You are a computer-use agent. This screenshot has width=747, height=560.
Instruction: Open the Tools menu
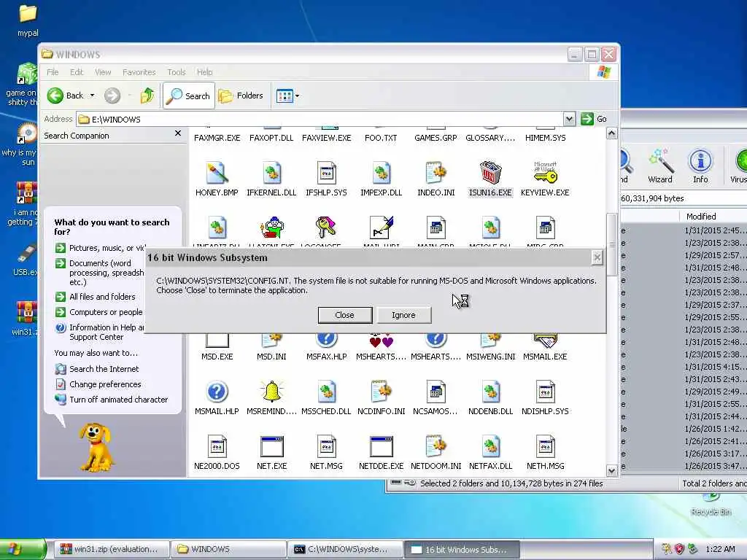click(x=177, y=72)
